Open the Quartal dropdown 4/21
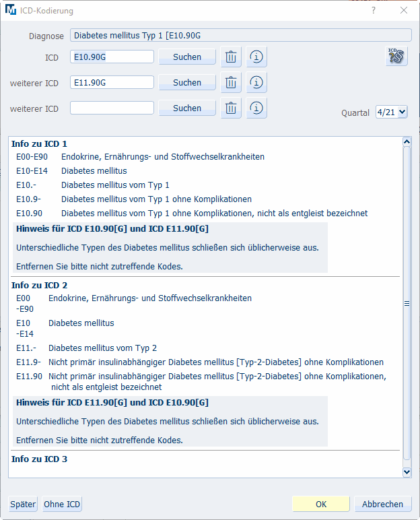The width and height of the screenshot is (420, 520). [x=392, y=113]
